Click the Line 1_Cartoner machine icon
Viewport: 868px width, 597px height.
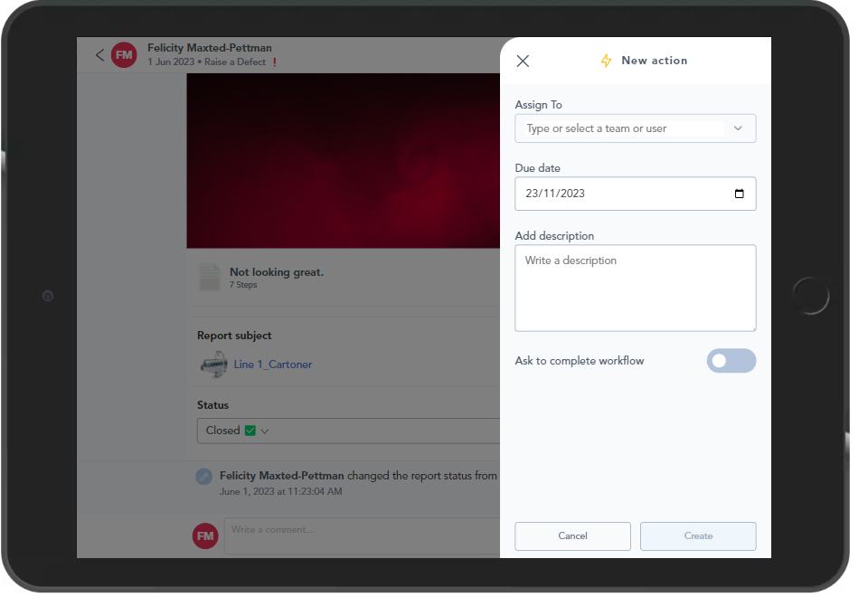[212, 365]
